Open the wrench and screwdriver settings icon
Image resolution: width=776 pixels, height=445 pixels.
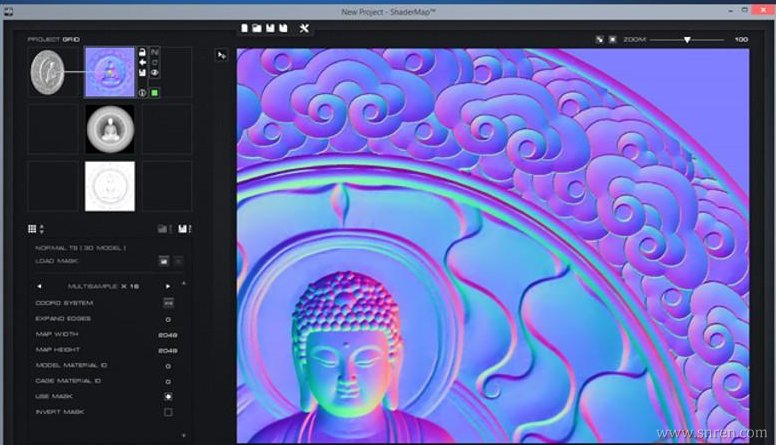coord(304,27)
